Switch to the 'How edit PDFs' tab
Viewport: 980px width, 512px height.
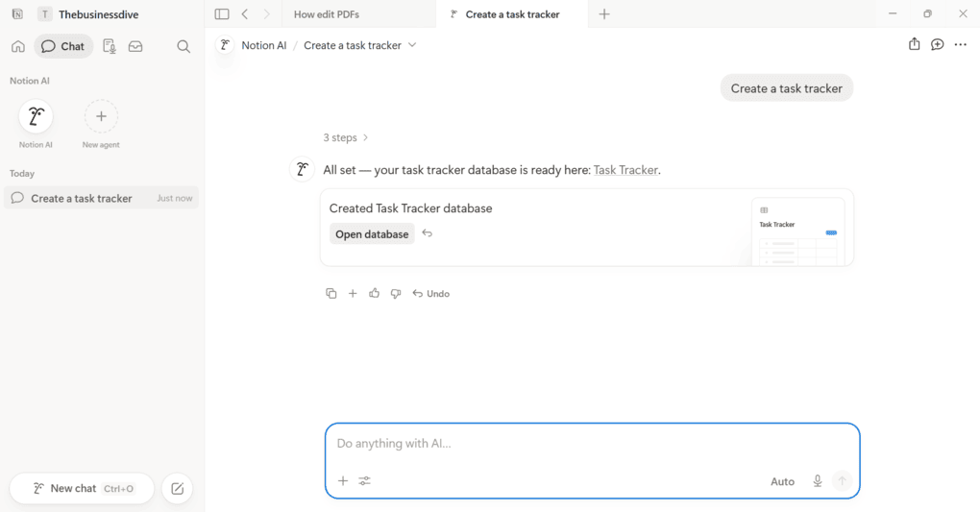tap(358, 13)
